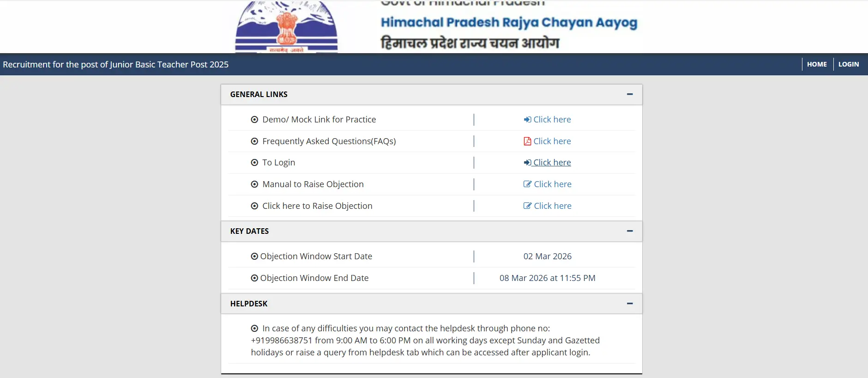The height and width of the screenshot is (378, 868).
Task: Click the Himachal Pradesh government emblem logo
Action: click(286, 27)
